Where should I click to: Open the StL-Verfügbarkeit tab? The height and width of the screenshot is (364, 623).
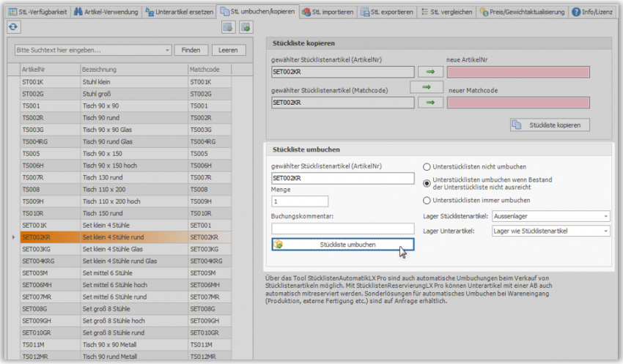point(38,12)
